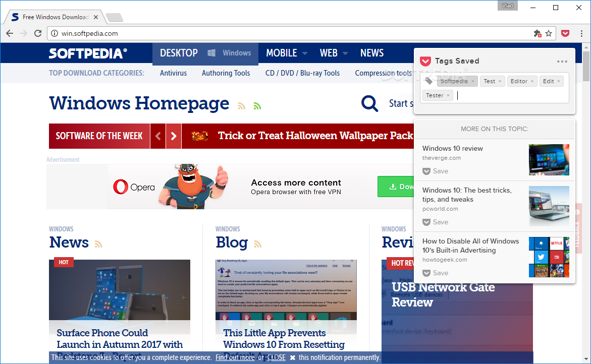Remove the Tester tag

point(448,96)
